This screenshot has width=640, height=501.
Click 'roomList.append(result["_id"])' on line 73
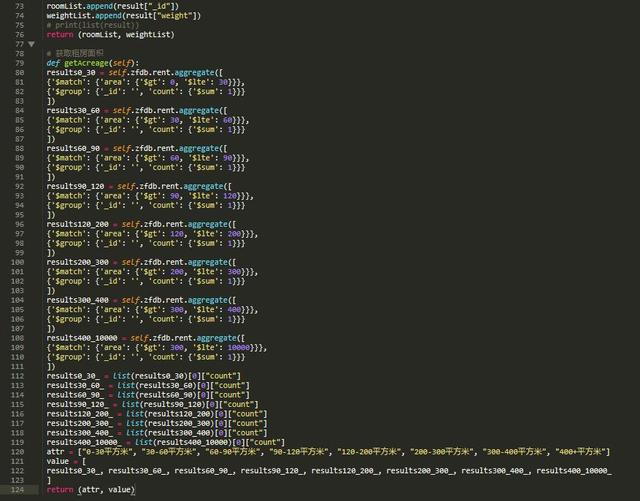tap(112, 6)
